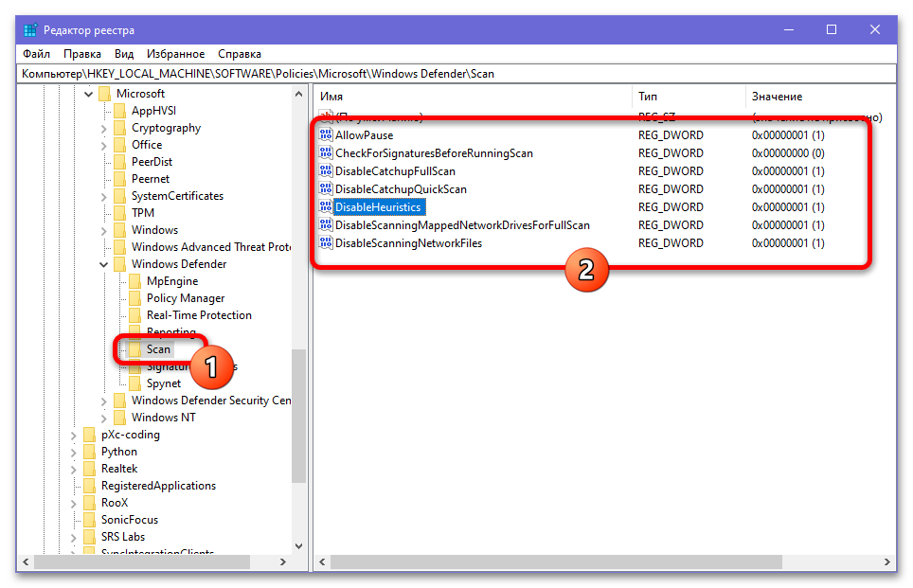Click the tree pane left scroll arrow

[26, 562]
